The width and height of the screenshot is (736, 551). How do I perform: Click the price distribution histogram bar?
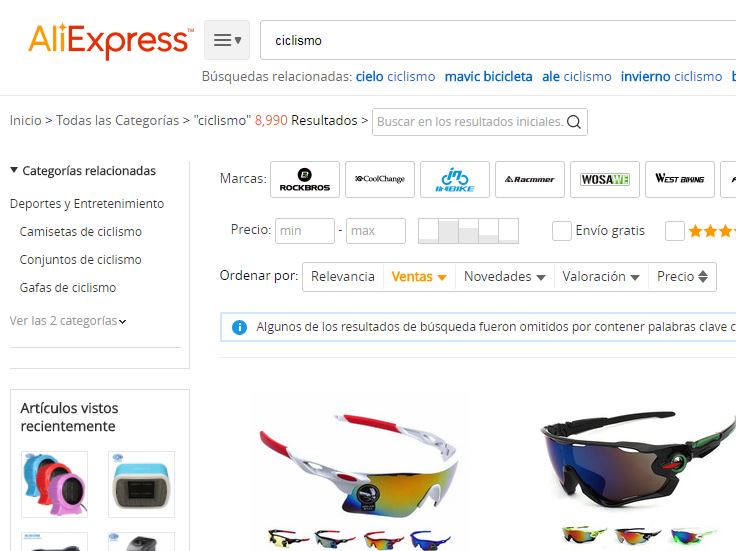tap(468, 231)
